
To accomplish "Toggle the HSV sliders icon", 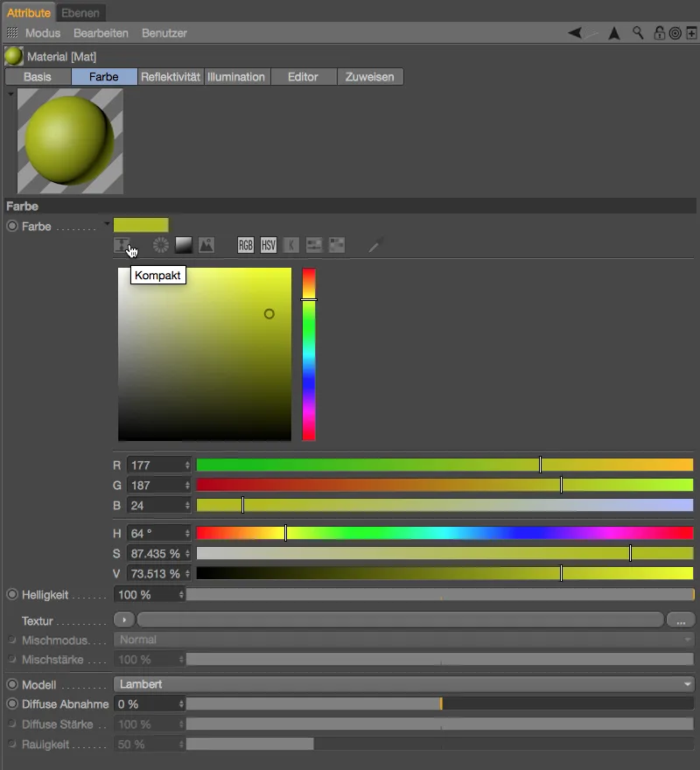I will tap(269, 244).
